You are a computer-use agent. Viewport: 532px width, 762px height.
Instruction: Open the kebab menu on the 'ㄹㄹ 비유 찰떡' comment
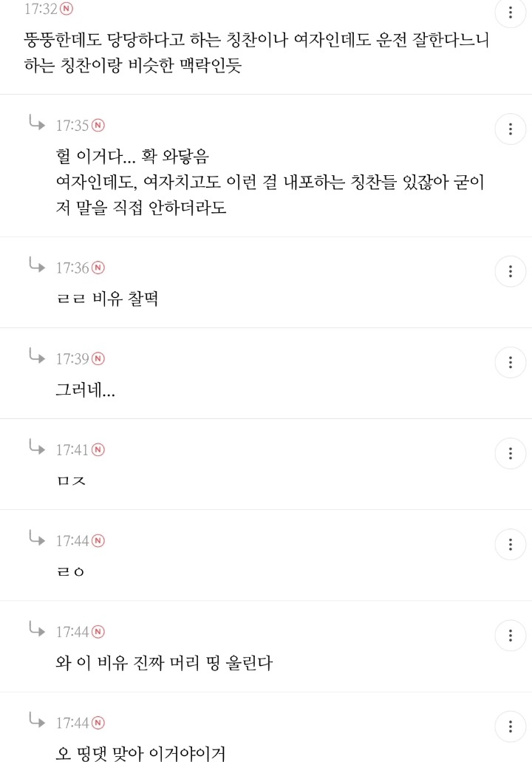click(511, 271)
